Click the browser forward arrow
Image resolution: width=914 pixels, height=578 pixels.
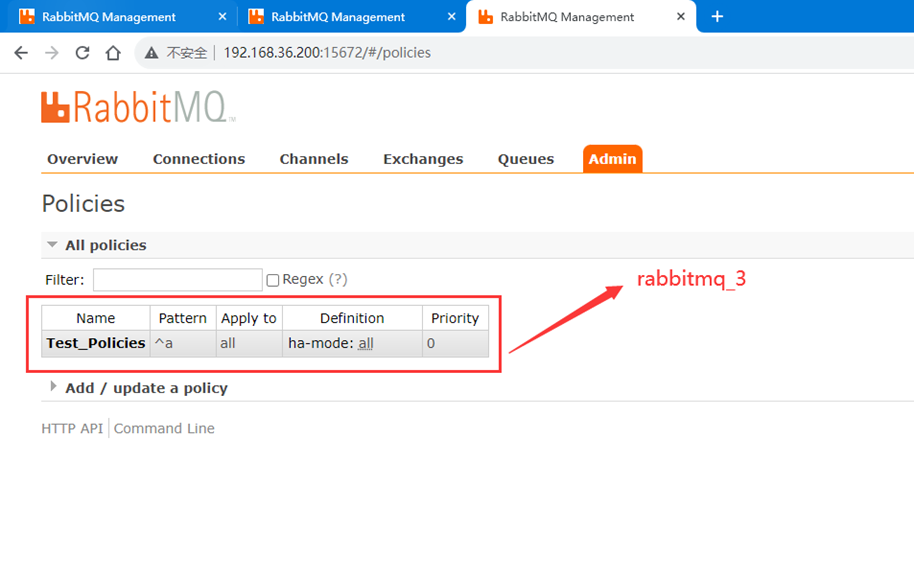[52, 53]
